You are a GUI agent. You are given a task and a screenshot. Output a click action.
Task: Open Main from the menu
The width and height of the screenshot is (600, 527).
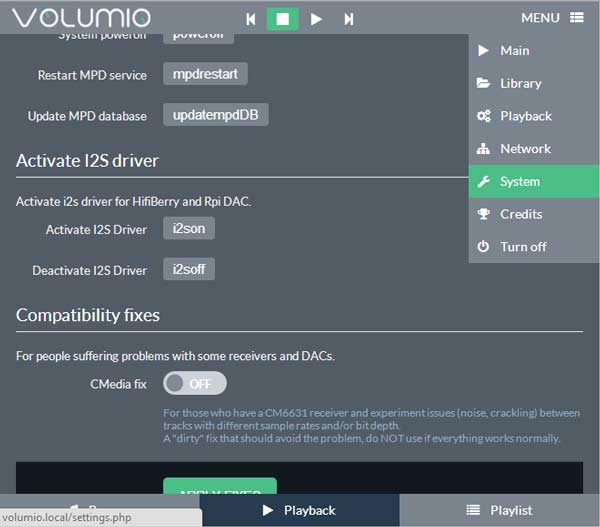pos(533,50)
